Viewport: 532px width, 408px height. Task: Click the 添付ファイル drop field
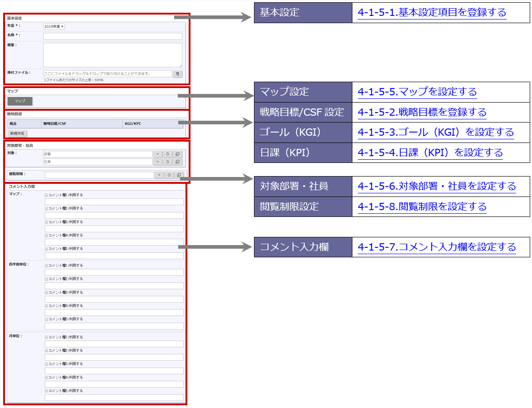pyautogui.click(x=107, y=74)
